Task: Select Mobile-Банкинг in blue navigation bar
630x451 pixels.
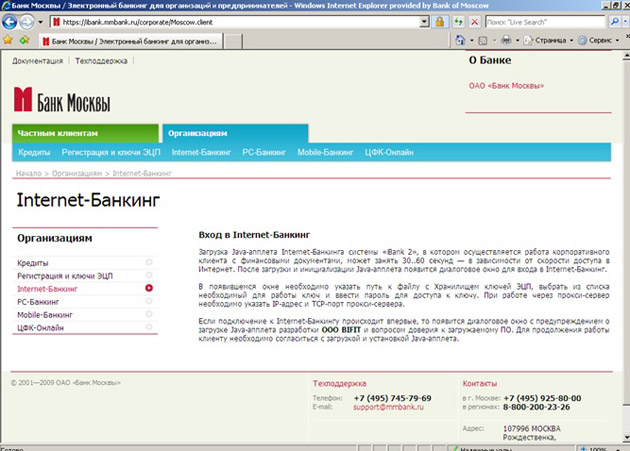Action: (325, 152)
